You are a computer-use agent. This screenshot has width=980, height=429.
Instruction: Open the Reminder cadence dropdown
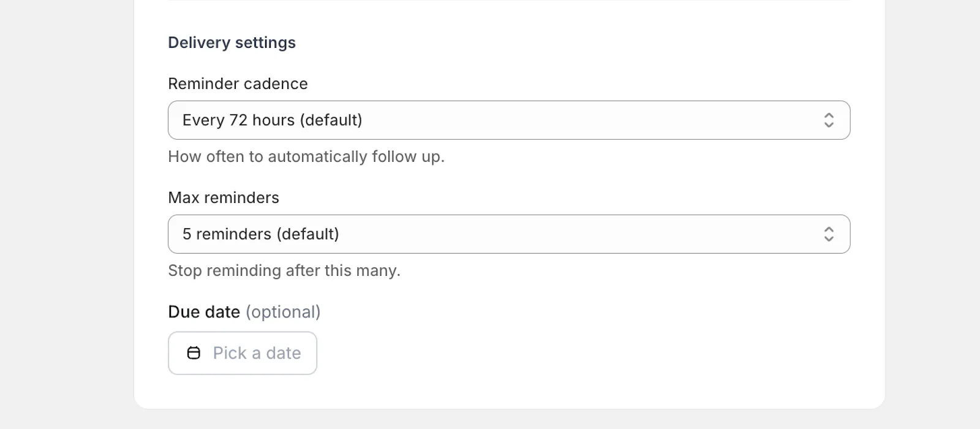pos(509,120)
